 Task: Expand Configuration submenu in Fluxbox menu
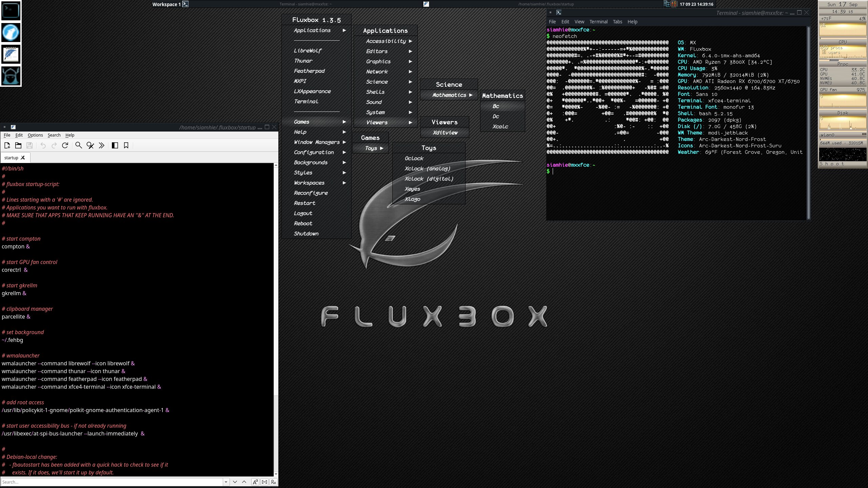tap(317, 152)
